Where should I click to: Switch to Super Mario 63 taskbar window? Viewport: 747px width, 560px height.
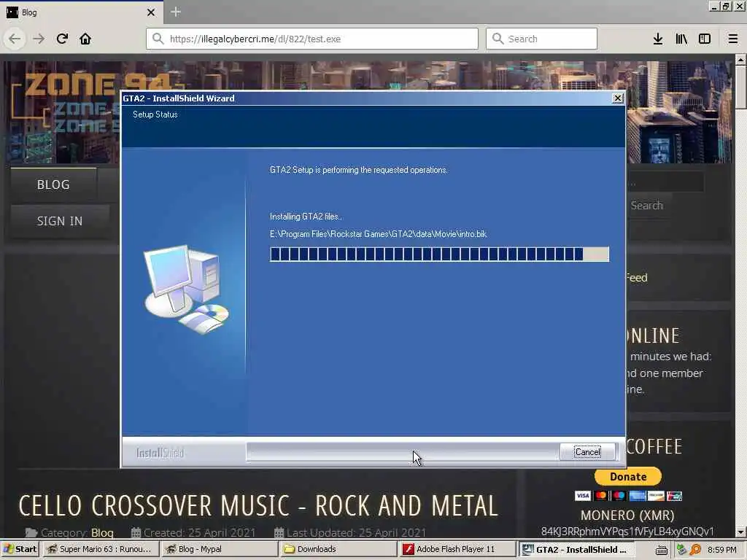(100, 549)
